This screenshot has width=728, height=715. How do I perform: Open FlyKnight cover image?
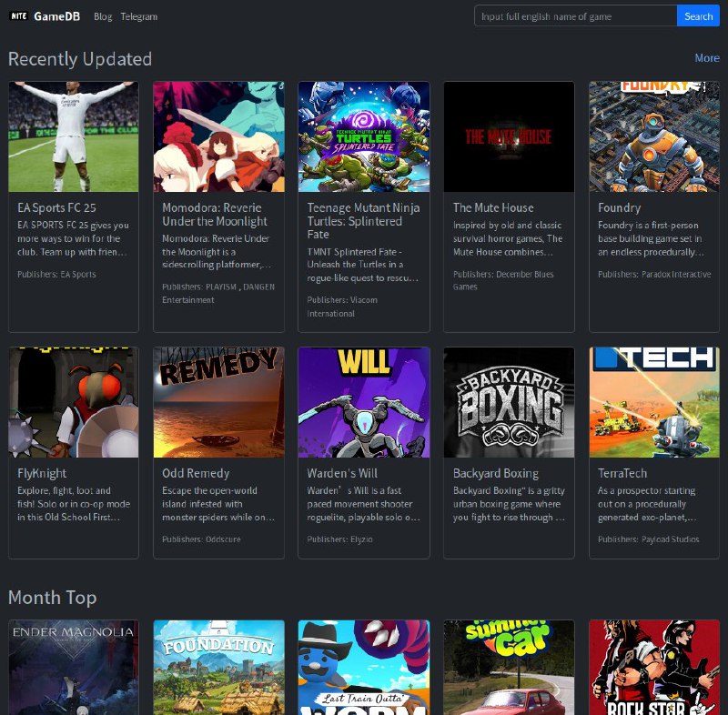click(x=74, y=402)
